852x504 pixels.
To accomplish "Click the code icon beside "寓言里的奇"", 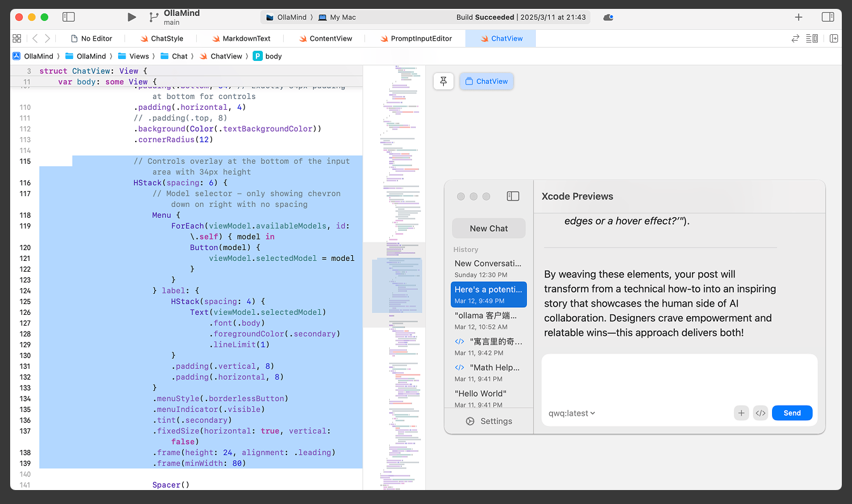I will pos(460,342).
